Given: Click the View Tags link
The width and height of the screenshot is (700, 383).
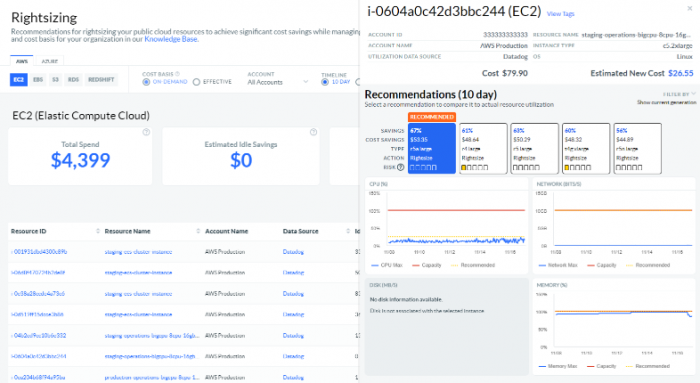Looking at the screenshot, I should coord(561,14).
